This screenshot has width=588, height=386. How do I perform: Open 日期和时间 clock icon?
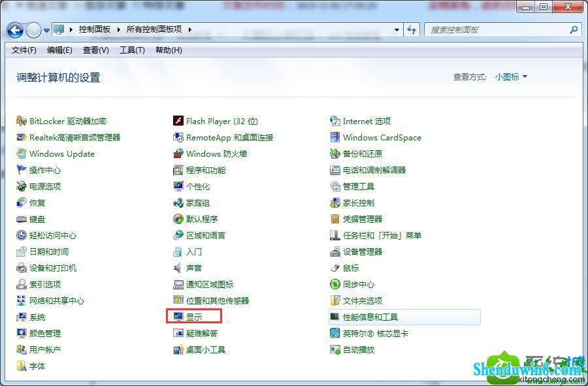(x=22, y=252)
